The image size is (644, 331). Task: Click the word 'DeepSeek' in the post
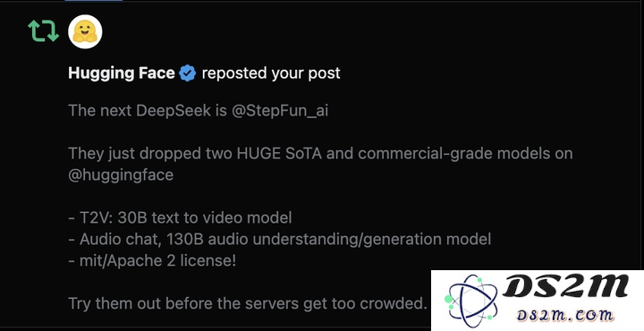point(174,111)
